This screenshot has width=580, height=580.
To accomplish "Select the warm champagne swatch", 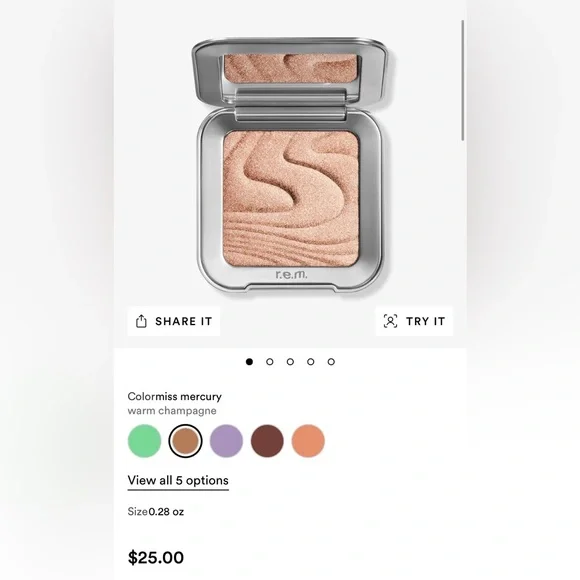I will (185, 441).
